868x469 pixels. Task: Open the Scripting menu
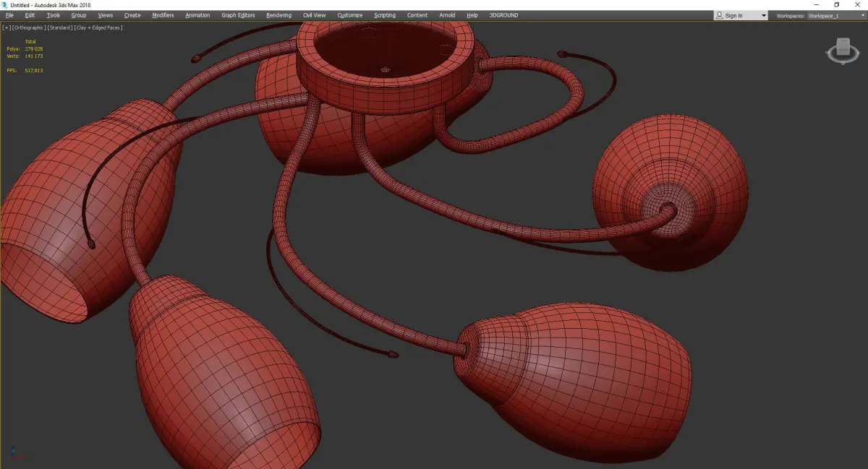(385, 15)
